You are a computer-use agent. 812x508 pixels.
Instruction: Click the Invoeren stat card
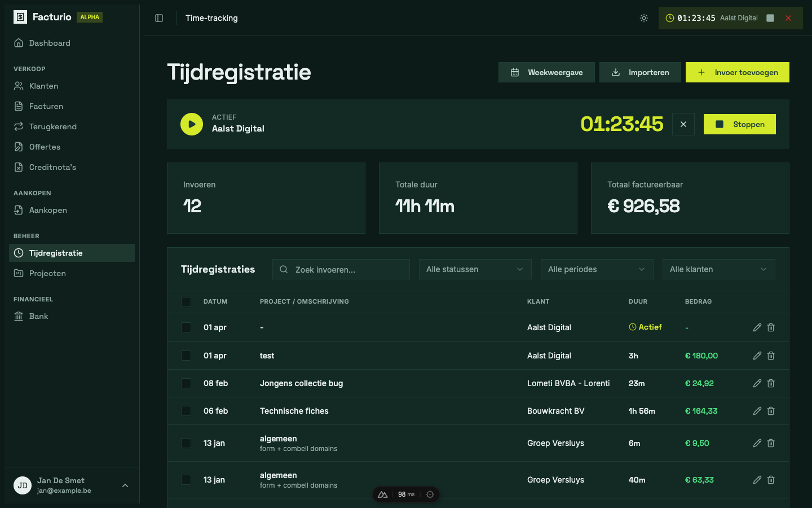(266, 198)
